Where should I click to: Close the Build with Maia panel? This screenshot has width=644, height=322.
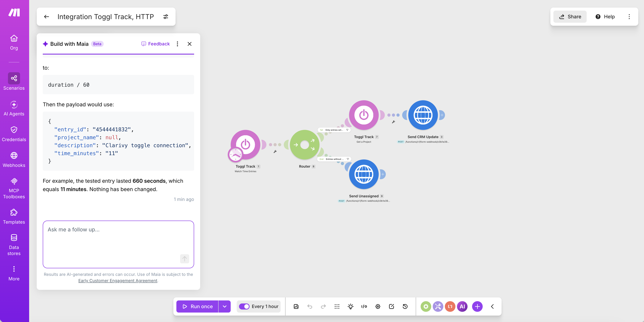(x=190, y=44)
